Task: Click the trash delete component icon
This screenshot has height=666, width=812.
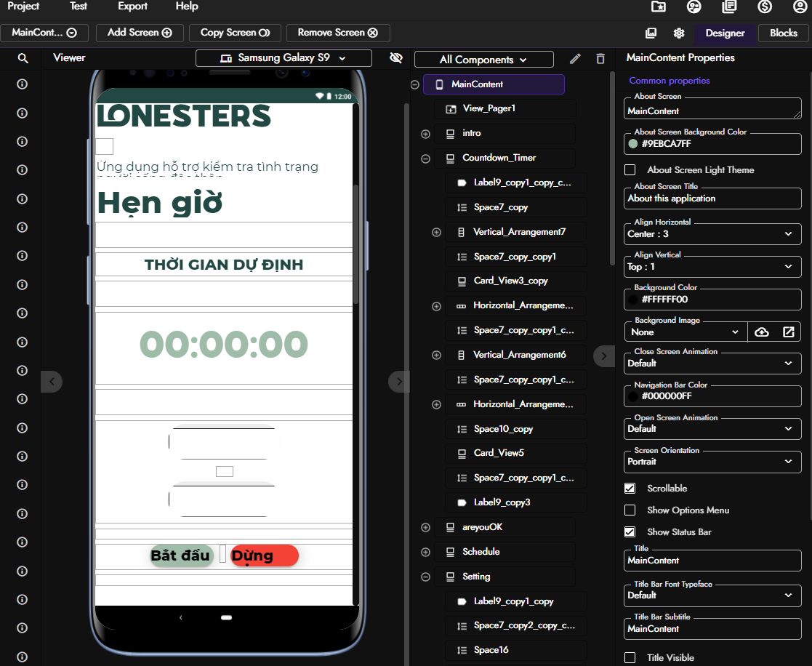Action: click(600, 59)
